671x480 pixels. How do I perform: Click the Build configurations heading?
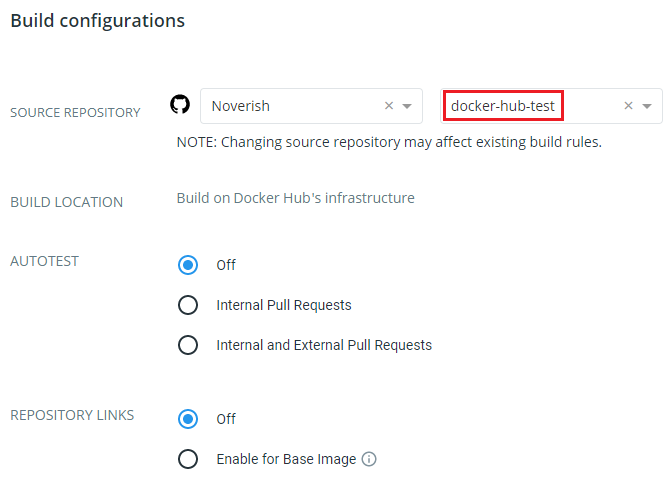point(97,21)
